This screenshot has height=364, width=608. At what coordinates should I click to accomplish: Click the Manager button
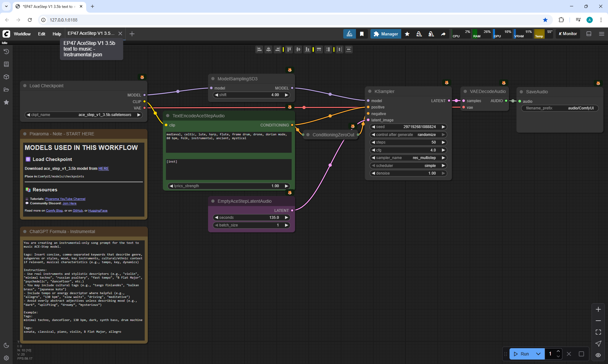[386, 34]
